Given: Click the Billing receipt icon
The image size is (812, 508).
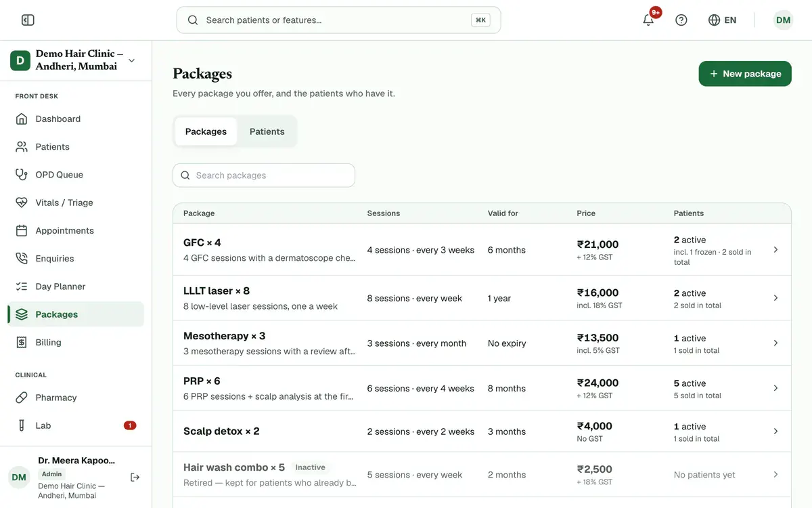Looking at the screenshot, I should tap(22, 343).
